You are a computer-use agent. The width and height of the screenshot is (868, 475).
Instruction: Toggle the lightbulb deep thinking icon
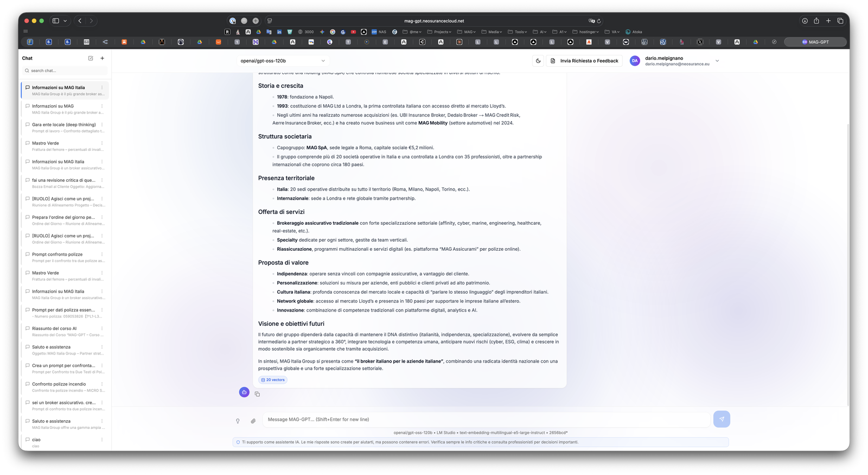(x=238, y=421)
